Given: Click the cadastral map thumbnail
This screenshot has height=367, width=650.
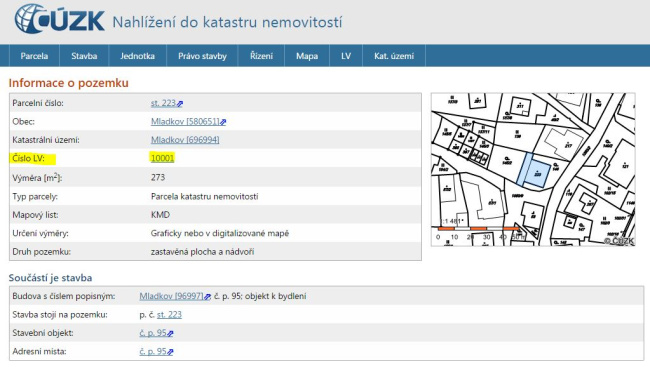Looking at the screenshot, I should pos(533,169).
